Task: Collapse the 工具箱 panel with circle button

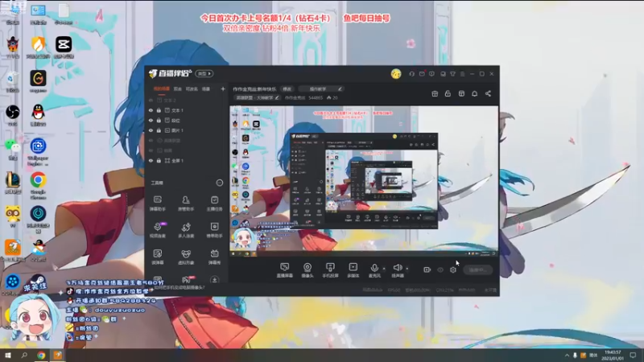Action: pyautogui.click(x=220, y=183)
